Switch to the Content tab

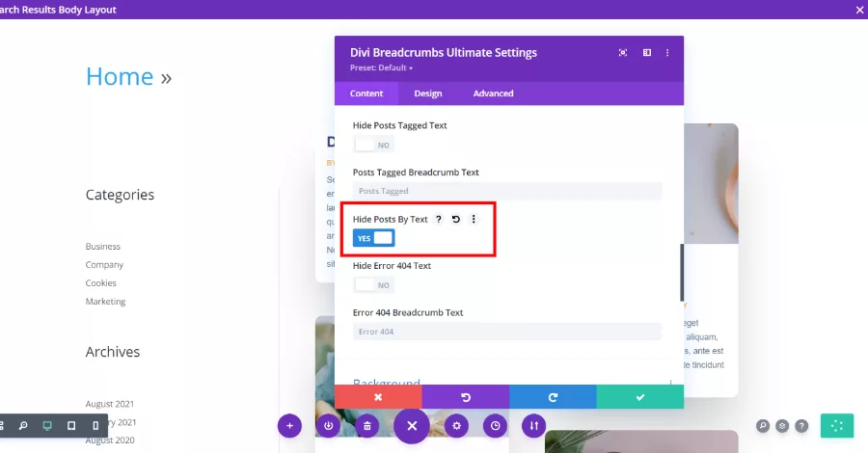[x=366, y=93]
